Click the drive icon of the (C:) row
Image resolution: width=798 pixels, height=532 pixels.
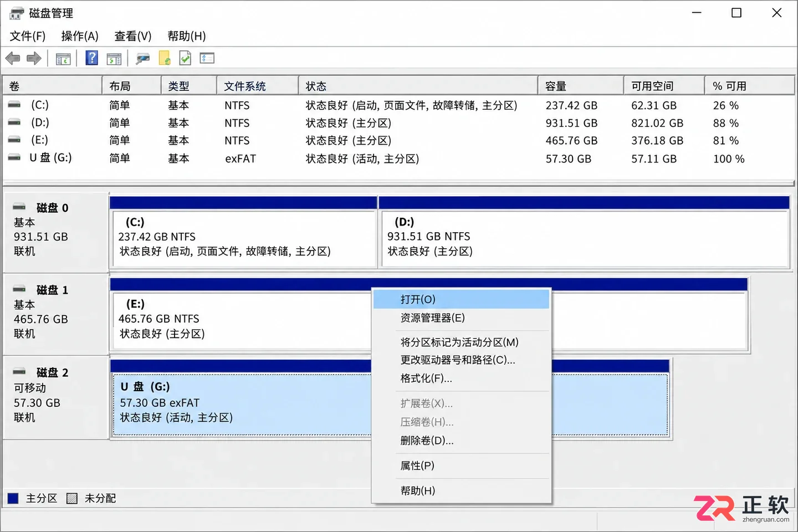click(14, 105)
